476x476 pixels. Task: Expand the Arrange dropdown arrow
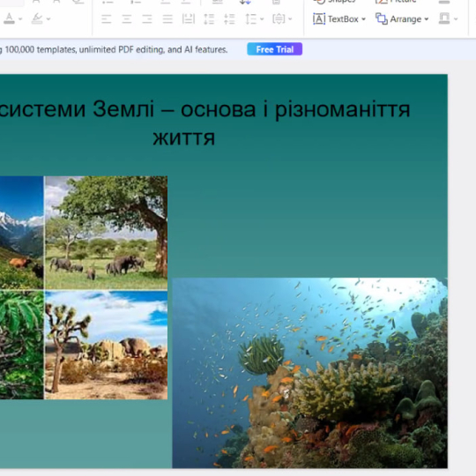pos(427,19)
